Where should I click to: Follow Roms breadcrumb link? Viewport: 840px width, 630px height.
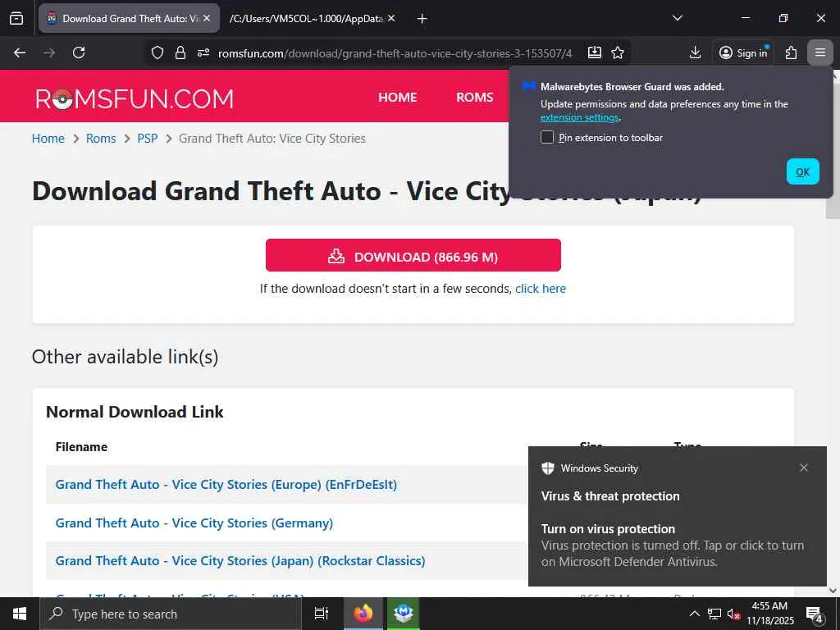click(x=101, y=139)
